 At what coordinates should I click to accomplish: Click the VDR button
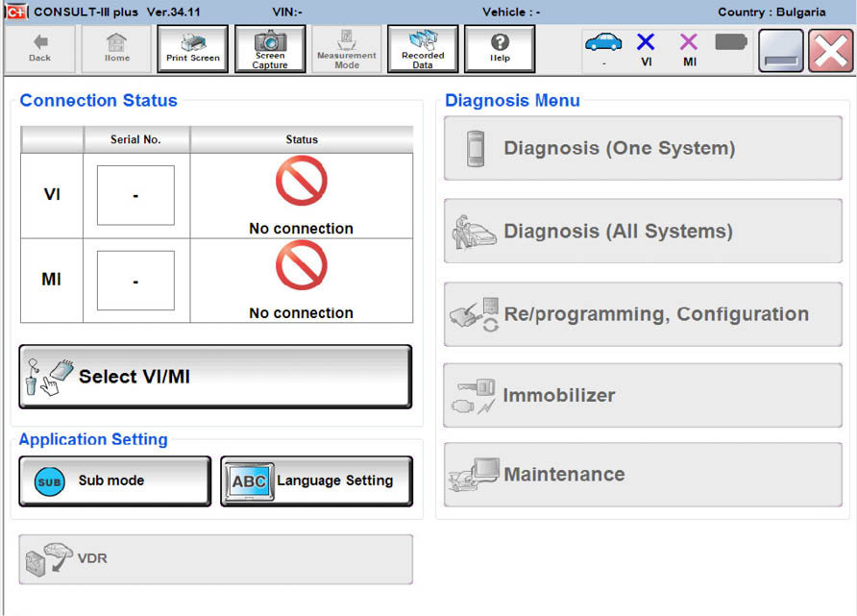point(215,558)
